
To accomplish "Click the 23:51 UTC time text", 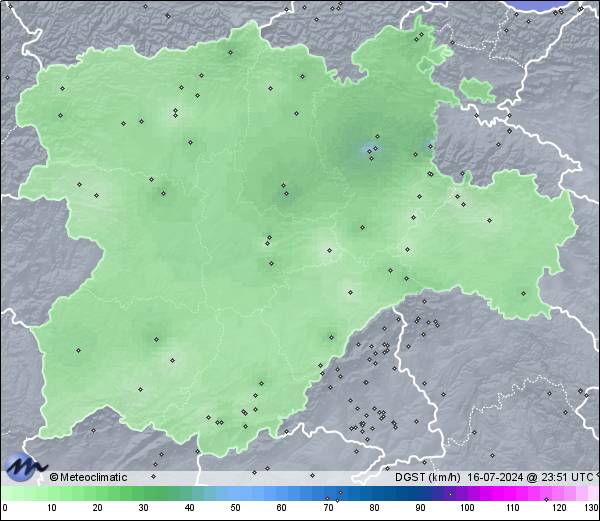I will point(565,477).
